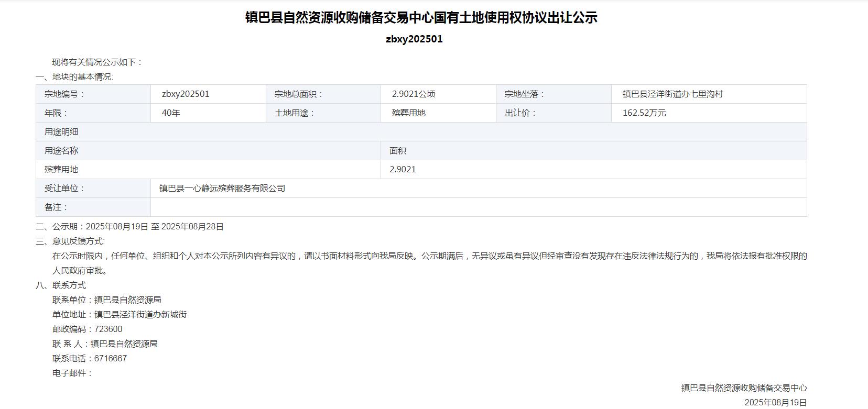Select the 2.9021 value under 面积 column
This screenshot has height=409, width=868.
[403, 170]
